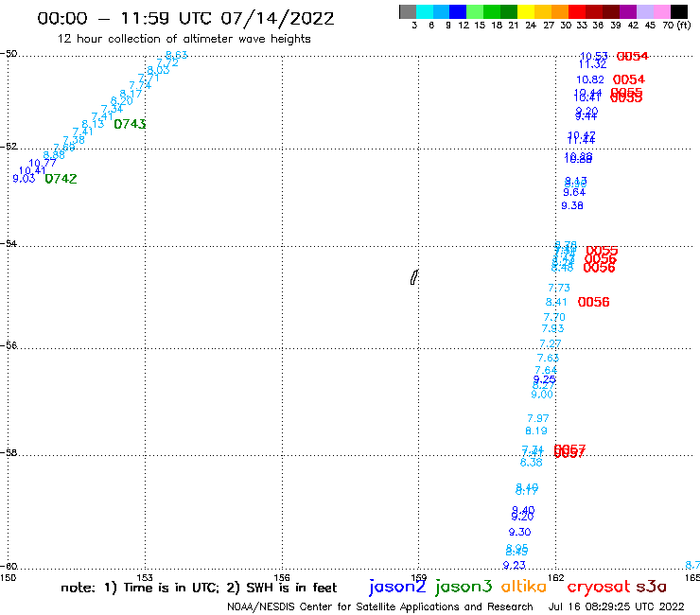Click the red '0056' beside 8.41
This screenshot has height=615, width=700.
click(x=593, y=302)
